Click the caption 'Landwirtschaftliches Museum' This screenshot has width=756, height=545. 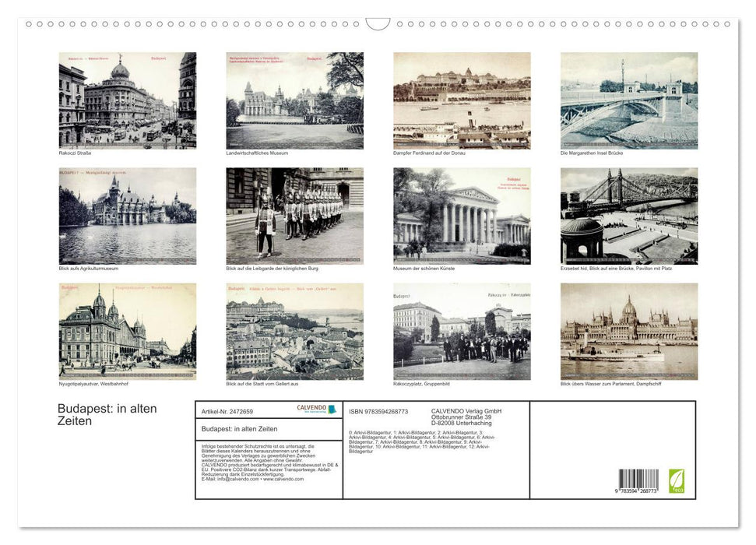pyautogui.click(x=257, y=153)
